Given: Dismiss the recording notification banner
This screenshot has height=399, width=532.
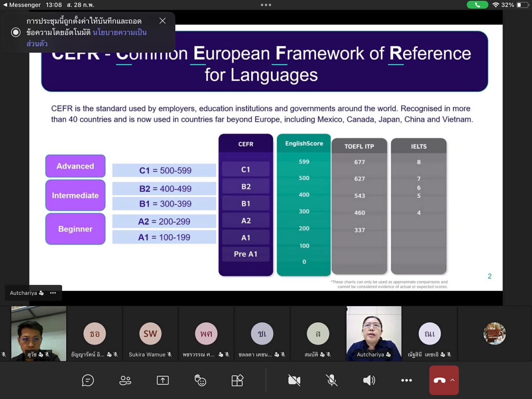Looking at the screenshot, I should (x=162, y=21).
